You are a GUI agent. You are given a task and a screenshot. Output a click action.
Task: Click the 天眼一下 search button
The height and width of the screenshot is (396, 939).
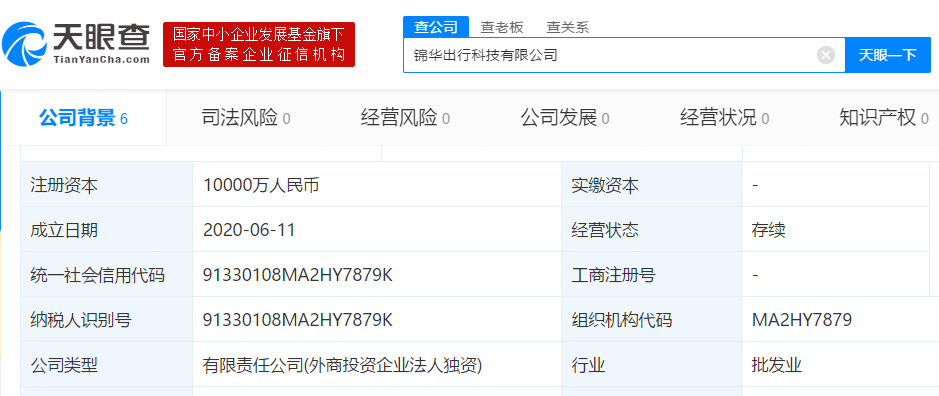tap(887, 55)
